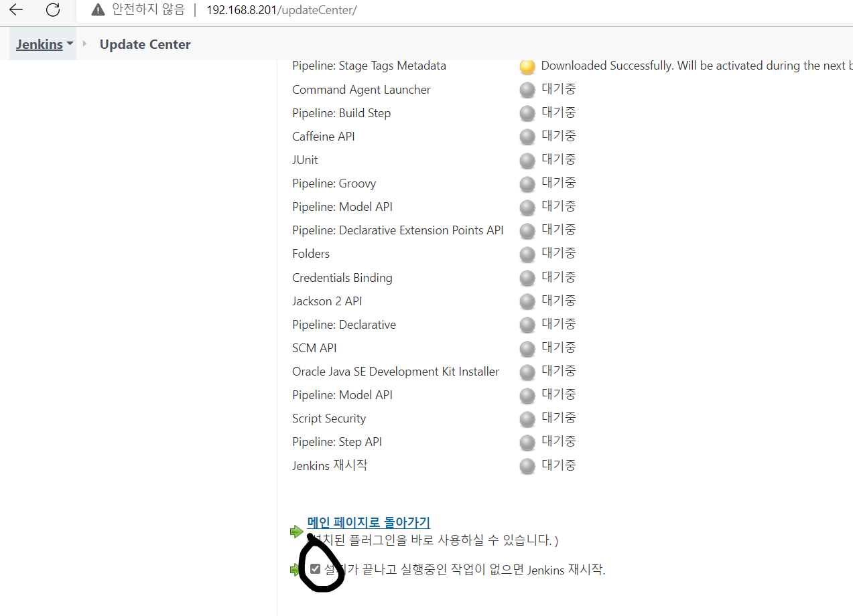Select the Pipeline: Step API text

337,441
